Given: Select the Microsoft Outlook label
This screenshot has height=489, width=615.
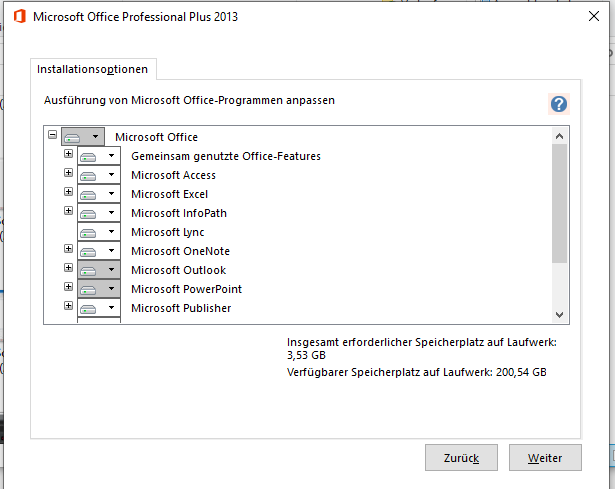Looking at the screenshot, I should click(x=178, y=270).
